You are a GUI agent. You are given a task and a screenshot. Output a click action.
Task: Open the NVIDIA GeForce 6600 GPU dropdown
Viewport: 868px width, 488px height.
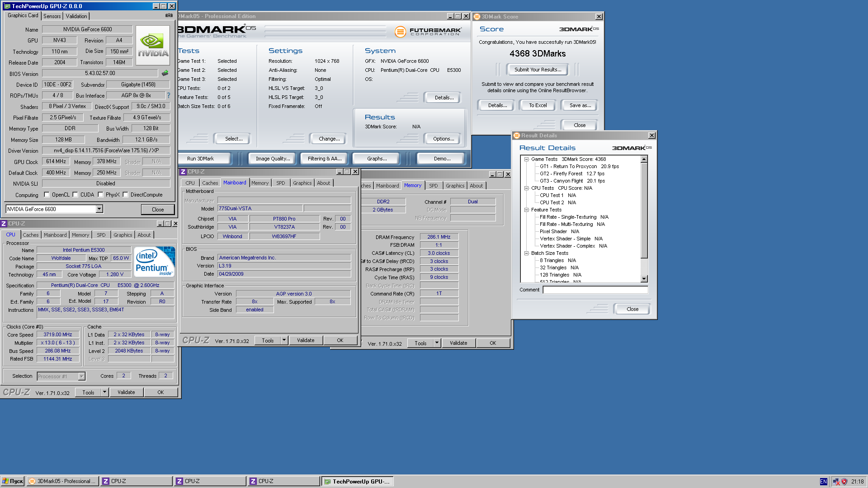point(99,209)
